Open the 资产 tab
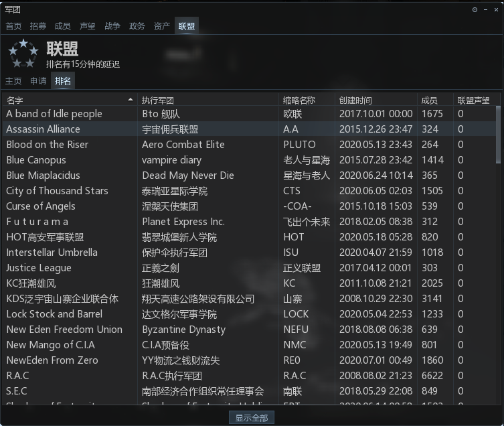 point(162,26)
